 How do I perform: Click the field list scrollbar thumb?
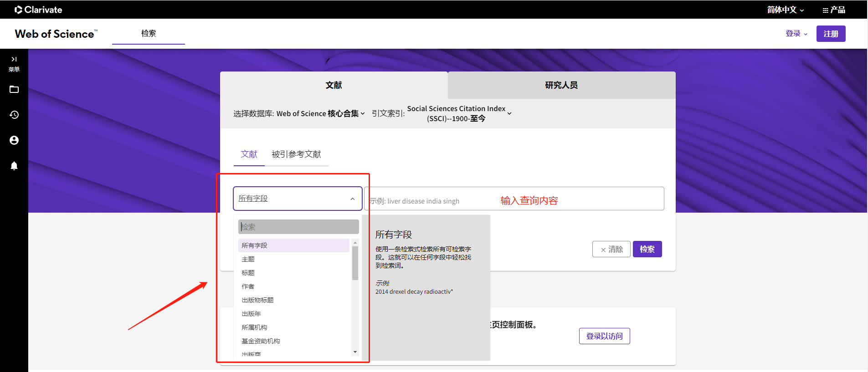click(355, 263)
